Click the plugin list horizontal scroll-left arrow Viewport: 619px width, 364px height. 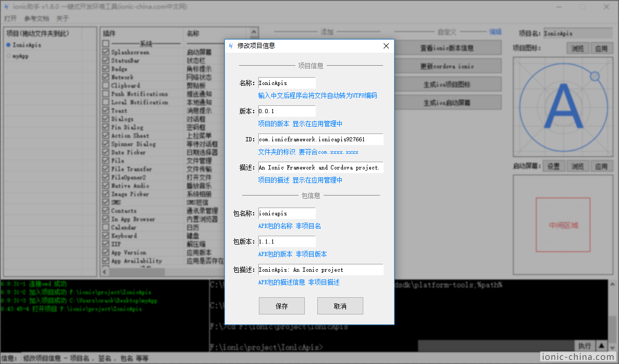pyautogui.click(x=105, y=272)
